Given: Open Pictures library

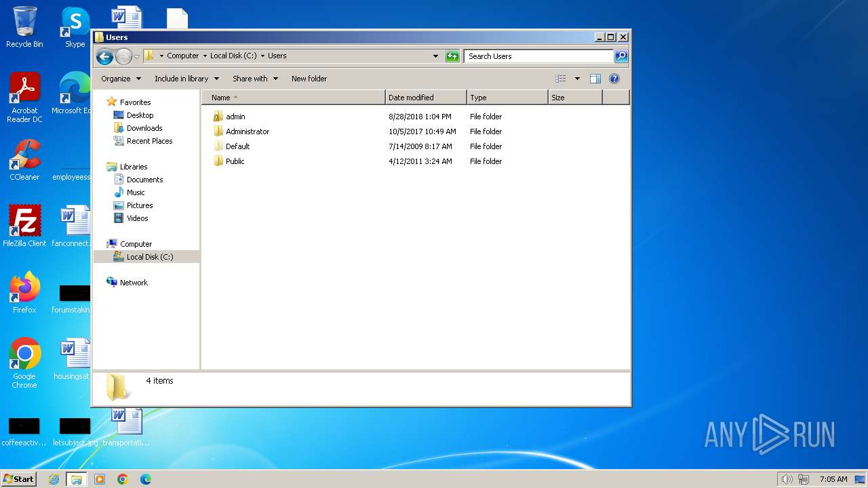Looking at the screenshot, I should point(140,205).
